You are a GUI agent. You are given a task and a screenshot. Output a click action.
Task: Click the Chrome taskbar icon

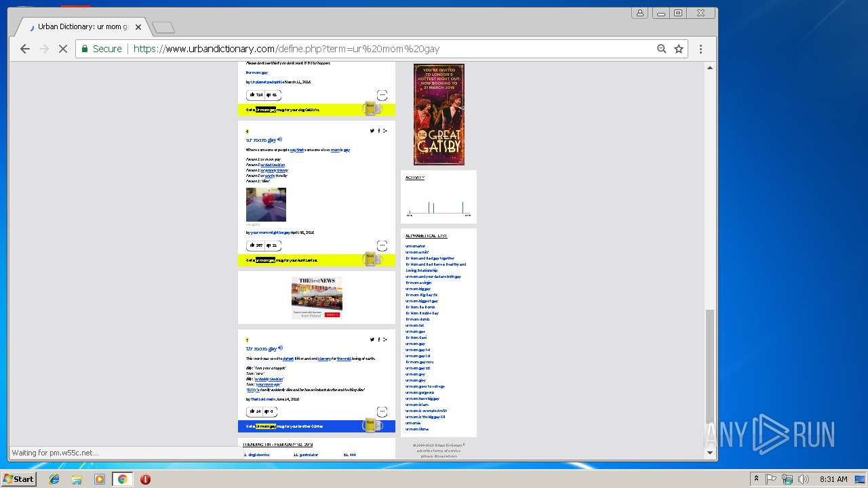(122, 479)
